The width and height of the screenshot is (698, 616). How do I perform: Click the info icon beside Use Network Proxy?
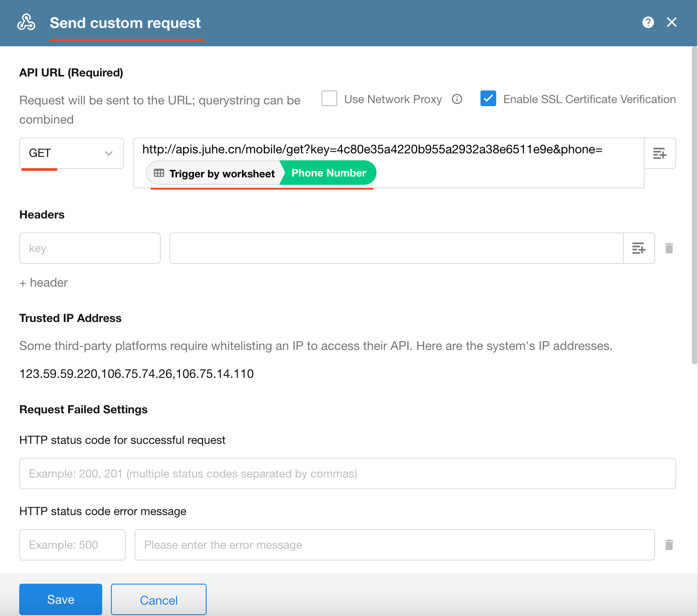(457, 99)
